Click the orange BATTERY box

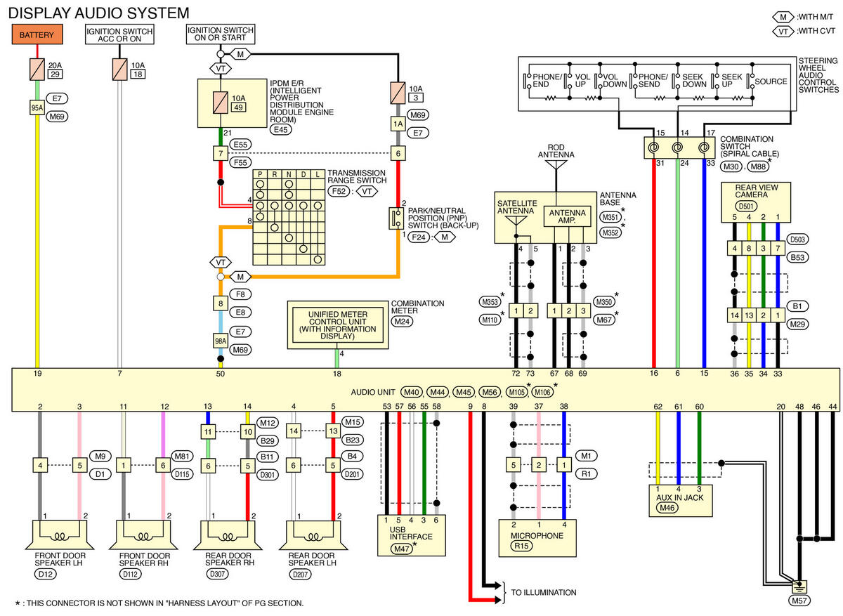(37, 34)
